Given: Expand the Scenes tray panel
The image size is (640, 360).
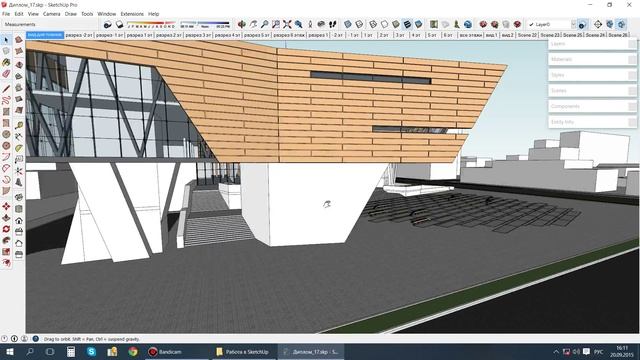Looking at the screenshot, I should (x=592, y=91).
